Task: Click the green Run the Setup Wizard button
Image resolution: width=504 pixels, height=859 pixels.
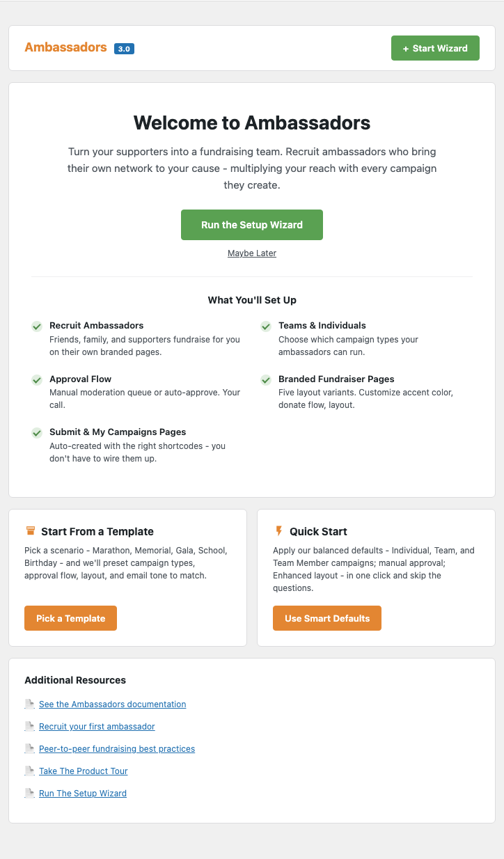Action: (252, 225)
